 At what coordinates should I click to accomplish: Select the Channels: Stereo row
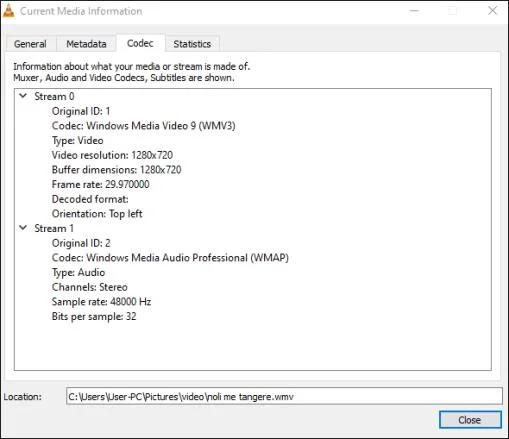pyautogui.click(x=90, y=287)
